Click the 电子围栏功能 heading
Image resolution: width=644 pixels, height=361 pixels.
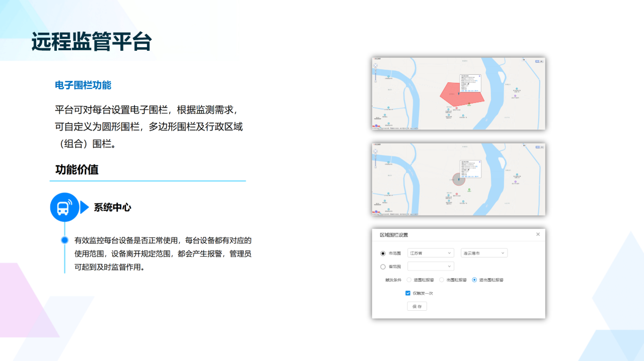83,85
